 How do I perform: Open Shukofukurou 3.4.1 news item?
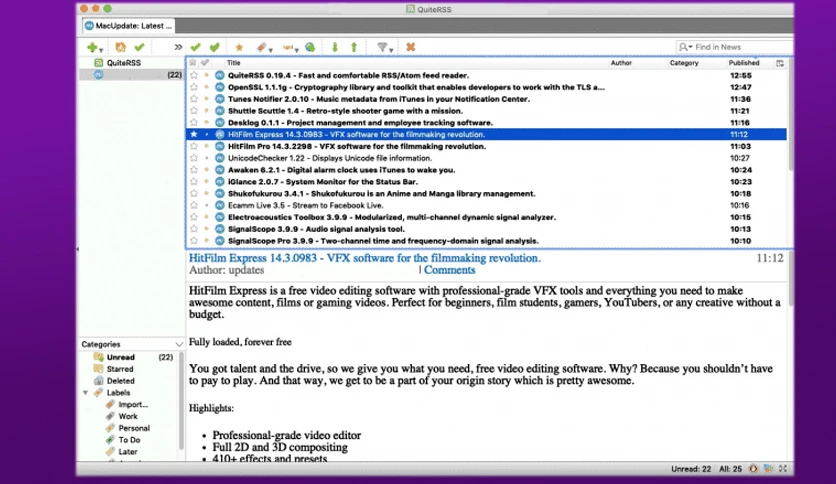click(381, 193)
